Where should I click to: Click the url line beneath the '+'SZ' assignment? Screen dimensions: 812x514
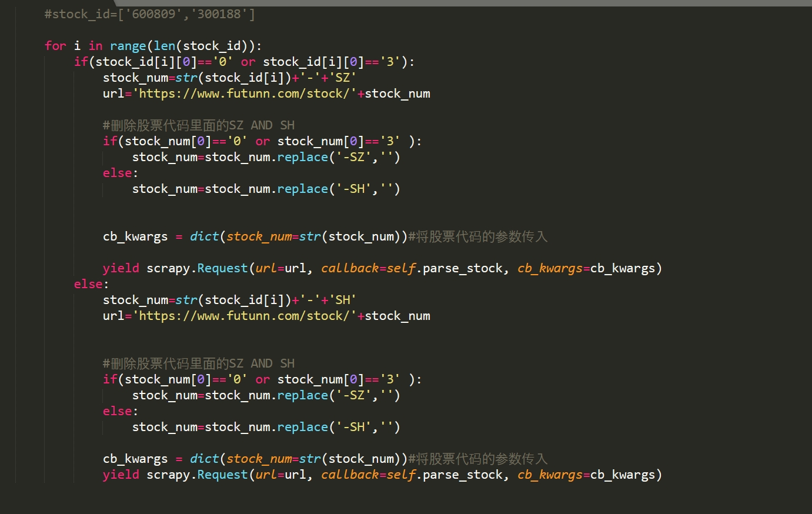(x=266, y=94)
